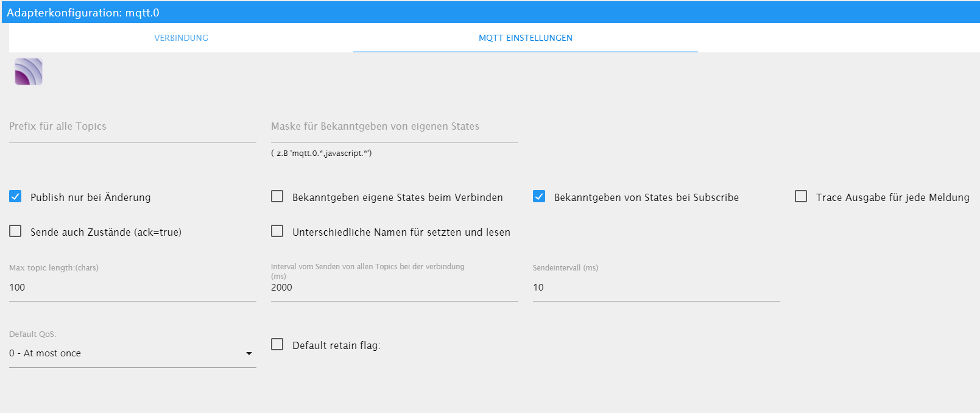The height and width of the screenshot is (413, 980).
Task: Click the hint text z.B 'mqtt.0.*,javascript.*'
Action: pos(322,154)
